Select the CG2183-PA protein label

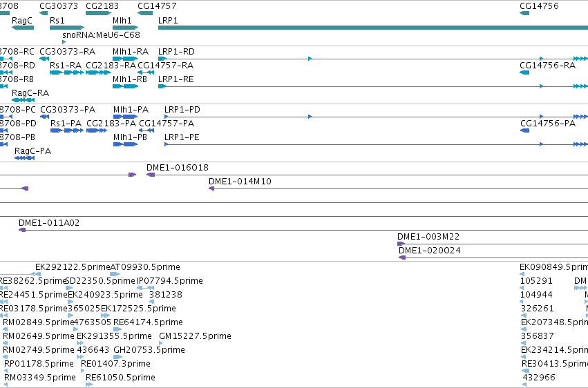tap(111, 123)
